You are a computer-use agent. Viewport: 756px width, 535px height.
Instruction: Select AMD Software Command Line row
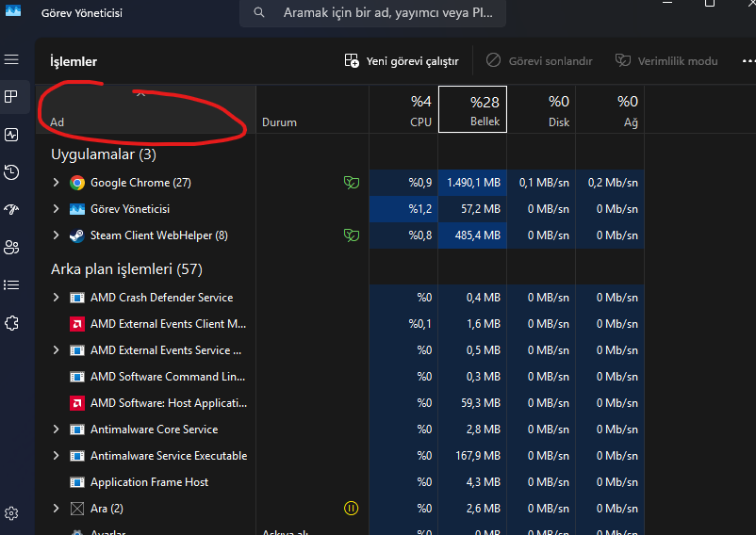click(340, 377)
